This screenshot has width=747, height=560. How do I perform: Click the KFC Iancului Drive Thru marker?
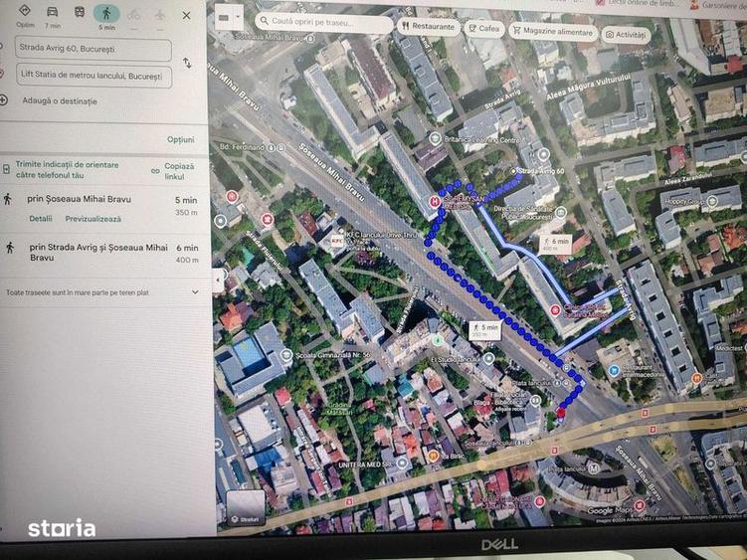pyautogui.click(x=337, y=240)
